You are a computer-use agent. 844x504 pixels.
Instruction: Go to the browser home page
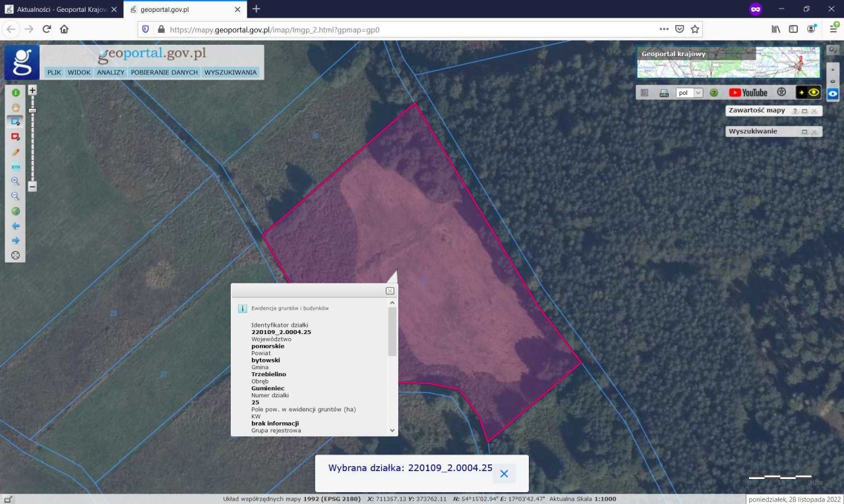[64, 29]
